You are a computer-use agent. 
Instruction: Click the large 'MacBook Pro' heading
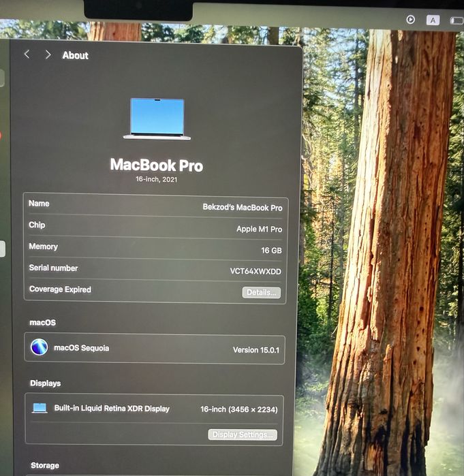(157, 165)
